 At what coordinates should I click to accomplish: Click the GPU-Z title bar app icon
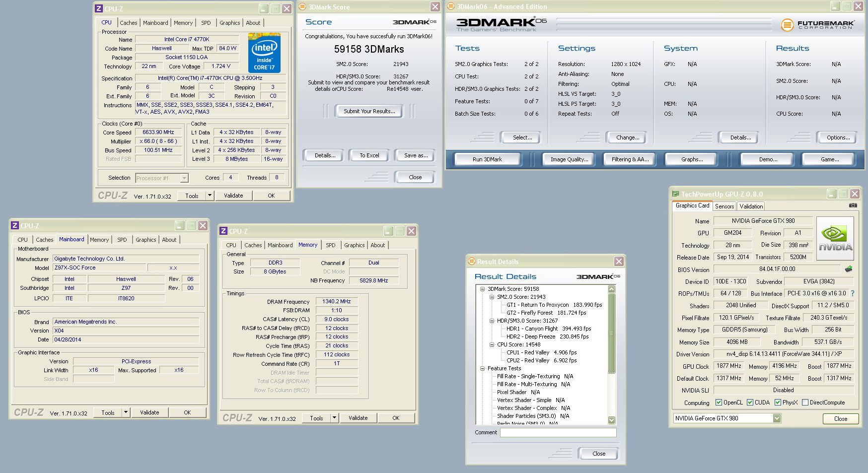(675, 194)
